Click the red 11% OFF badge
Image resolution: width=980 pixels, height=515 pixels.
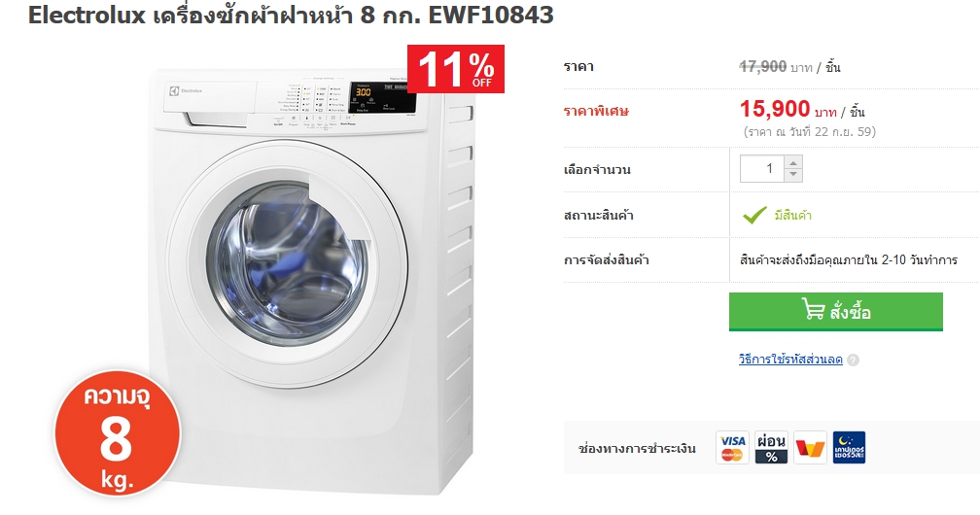coord(456,69)
